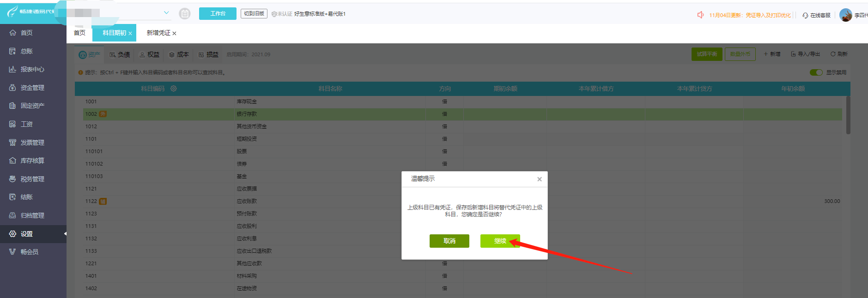The width and height of the screenshot is (868, 298).
Task: Select account row 1101 短期投资
Action: (462, 139)
